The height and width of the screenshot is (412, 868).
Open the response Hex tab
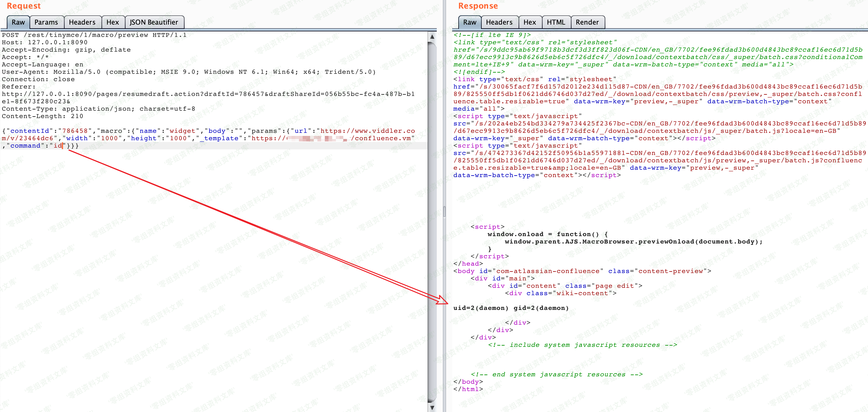529,22
